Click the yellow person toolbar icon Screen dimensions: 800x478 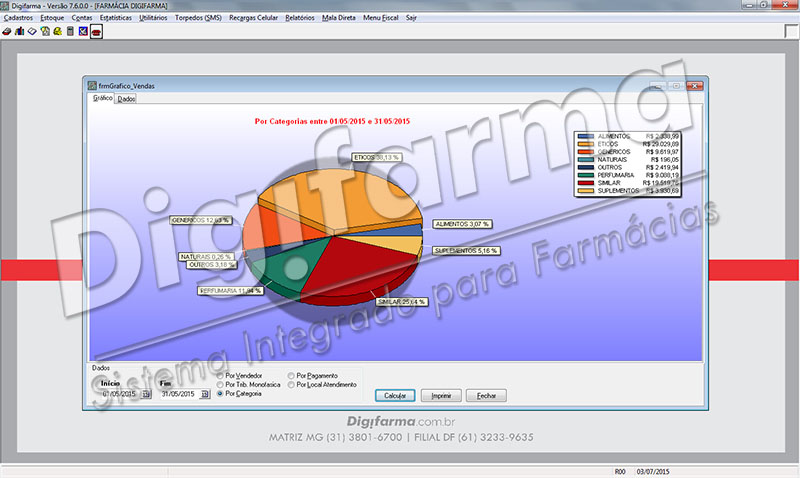[58, 32]
